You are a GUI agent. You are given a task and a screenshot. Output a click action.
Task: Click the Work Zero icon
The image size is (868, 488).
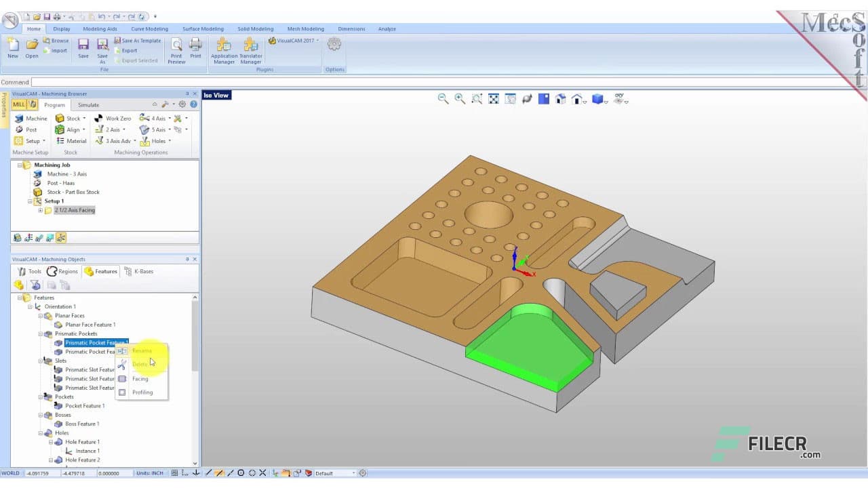(100, 118)
